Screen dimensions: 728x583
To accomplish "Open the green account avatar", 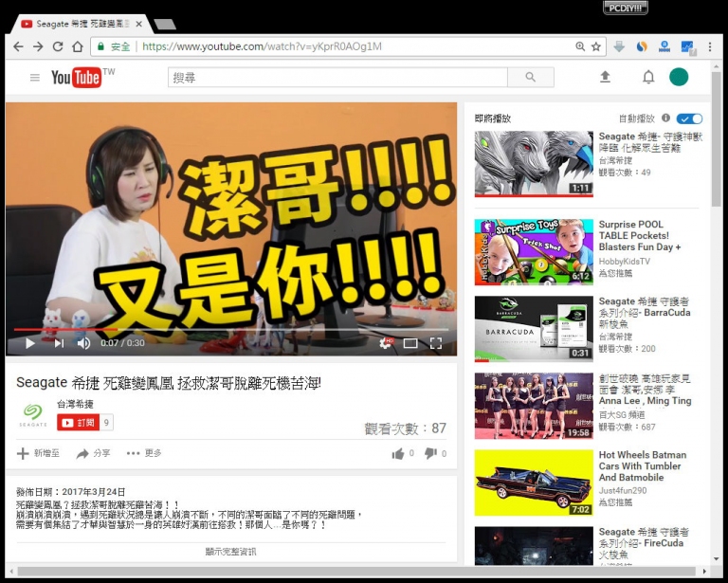I will 679,77.
